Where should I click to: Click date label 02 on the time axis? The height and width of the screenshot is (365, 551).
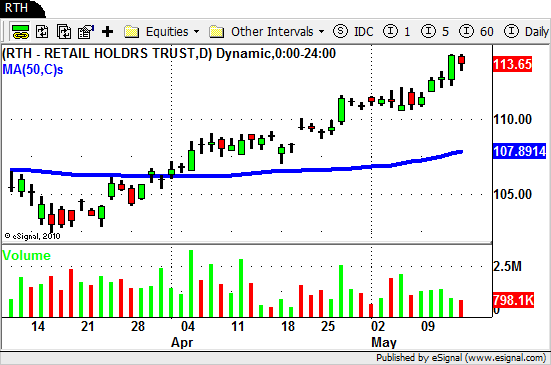(378, 326)
